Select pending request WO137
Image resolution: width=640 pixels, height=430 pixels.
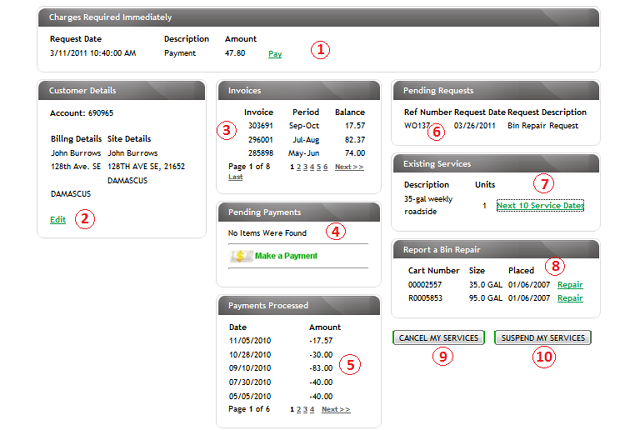click(x=417, y=126)
